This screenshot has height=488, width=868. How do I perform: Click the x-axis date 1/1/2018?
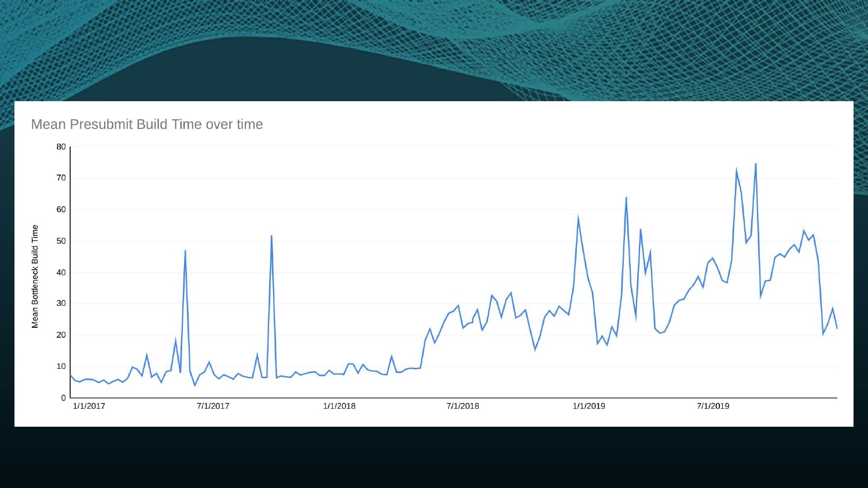point(339,406)
